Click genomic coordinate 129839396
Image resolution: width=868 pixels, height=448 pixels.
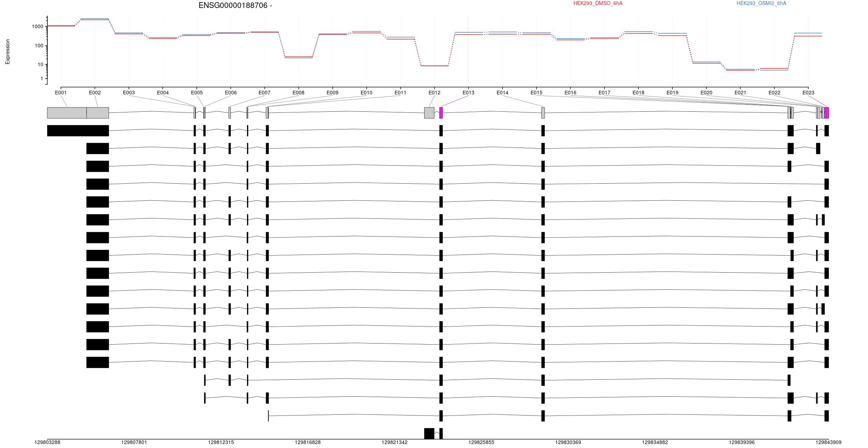click(742, 442)
